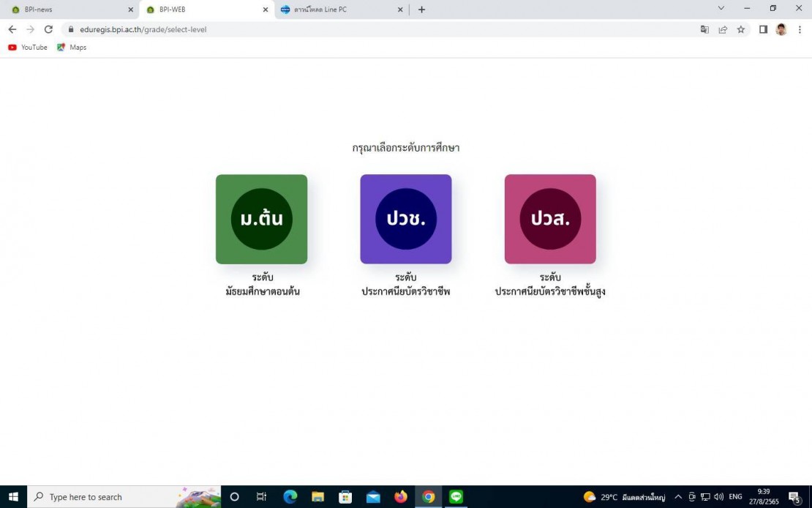Screen dimensions: 812x508
Task: Click the taskbar search box
Action: click(124, 496)
